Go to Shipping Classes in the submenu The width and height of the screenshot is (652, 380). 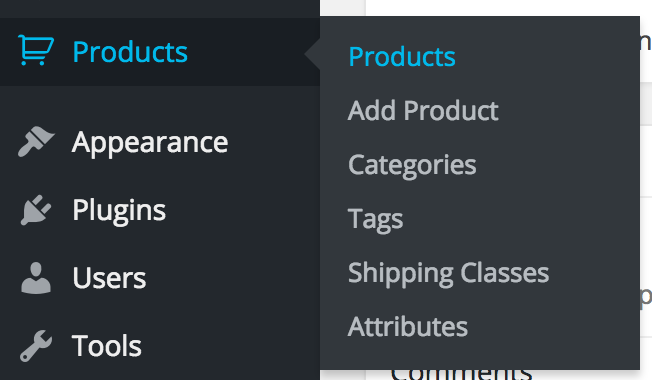coord(448,274)
